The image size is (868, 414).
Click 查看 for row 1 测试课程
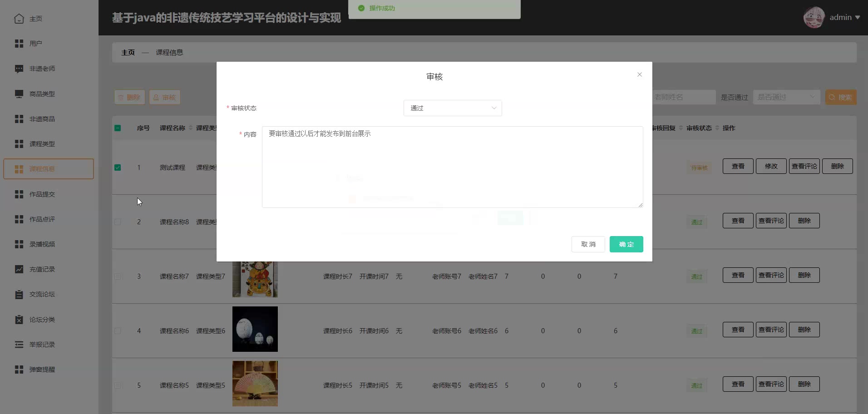pos(738,166)
